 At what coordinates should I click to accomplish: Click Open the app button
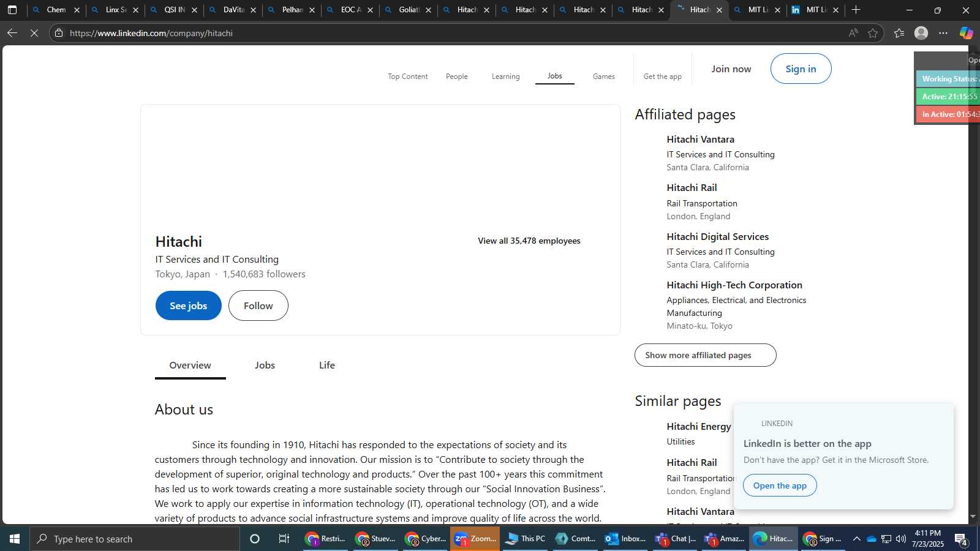(780, 485)
